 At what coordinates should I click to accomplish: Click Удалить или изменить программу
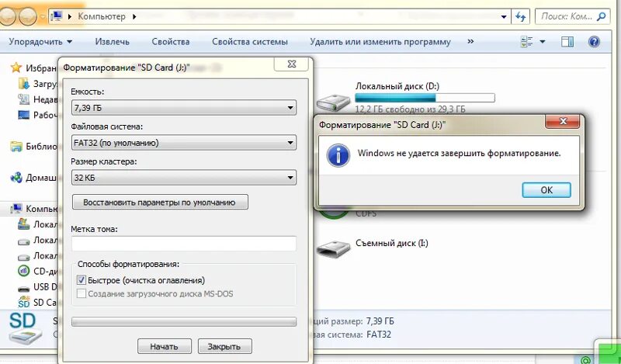[380, 42]
